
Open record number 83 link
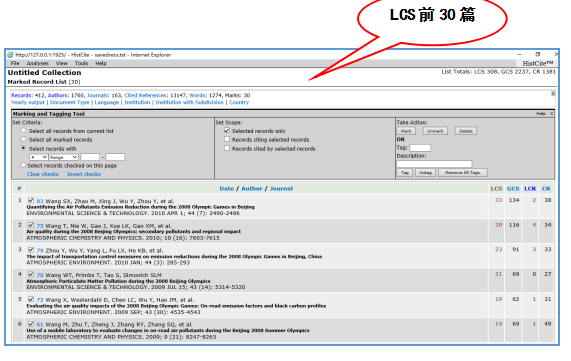coord(40,201)
